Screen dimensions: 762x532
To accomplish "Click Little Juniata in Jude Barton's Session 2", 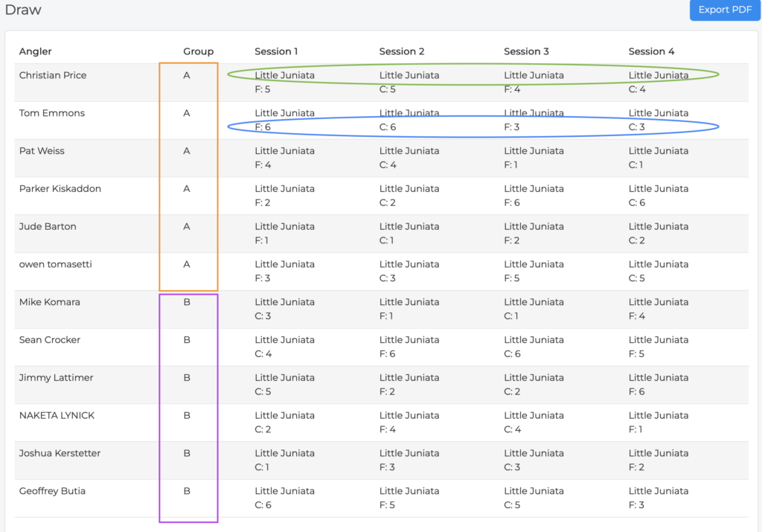I will (x=409, y=227).
